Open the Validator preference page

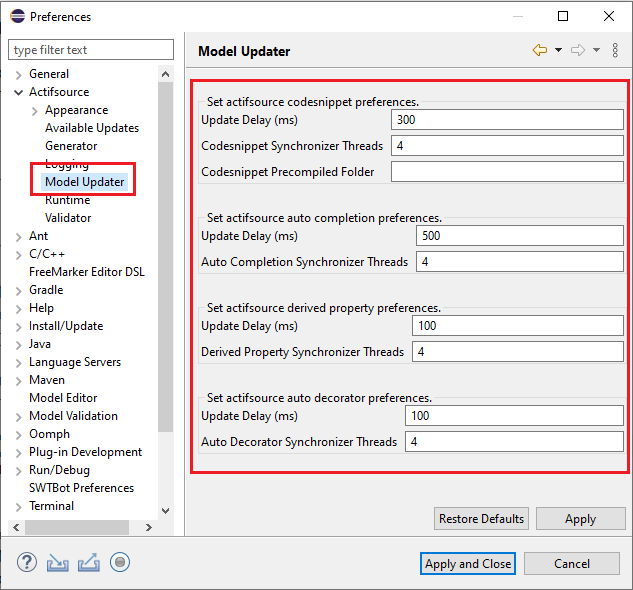68,218
